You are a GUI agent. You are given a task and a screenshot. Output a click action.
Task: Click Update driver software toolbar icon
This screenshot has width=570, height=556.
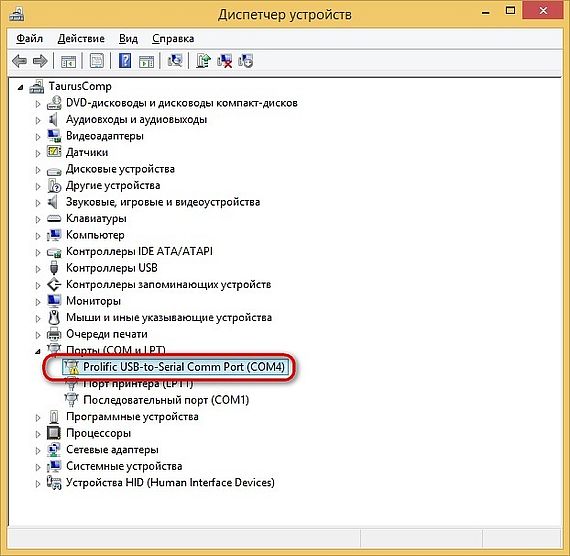coord(203,60)
